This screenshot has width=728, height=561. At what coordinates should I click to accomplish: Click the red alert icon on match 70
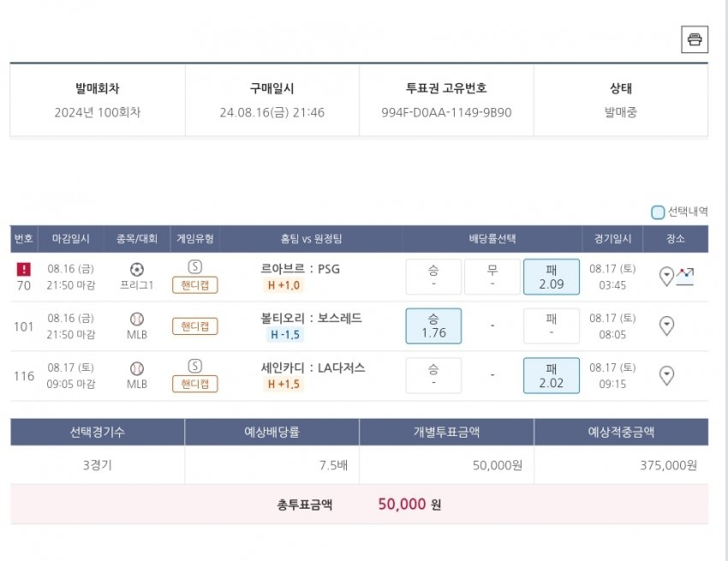(x=24, y=269)
